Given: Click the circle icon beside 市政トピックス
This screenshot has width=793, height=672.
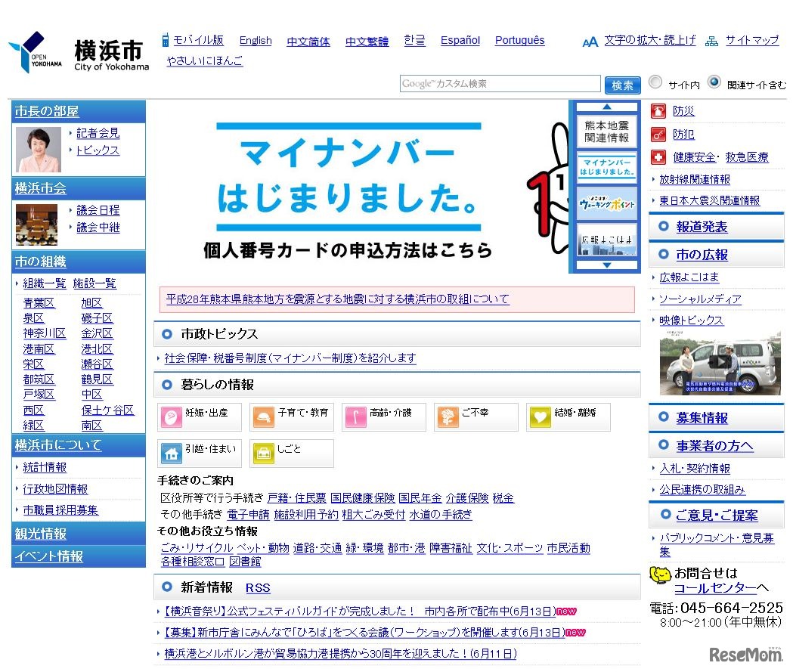Looking at the screenshot, I should tap(166, 333).
